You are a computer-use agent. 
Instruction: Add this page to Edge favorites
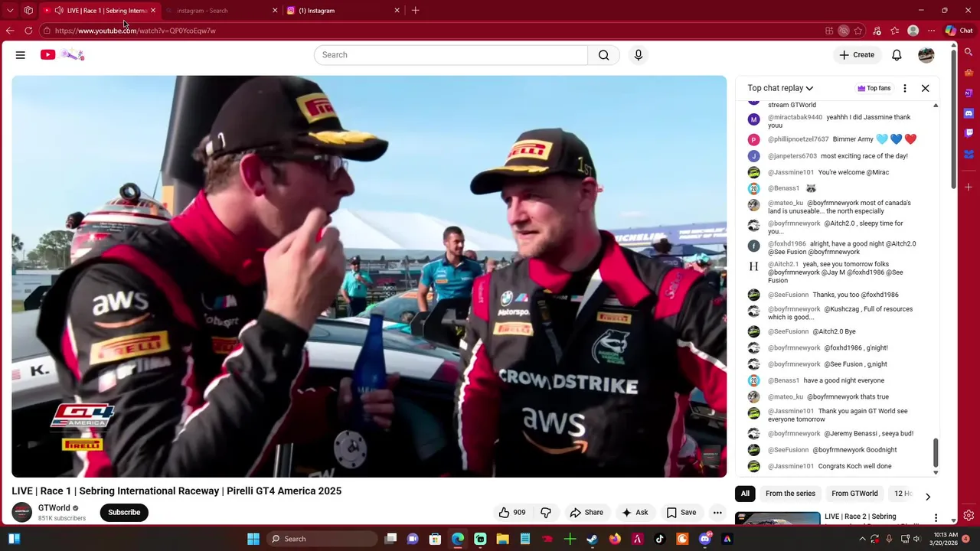858,31
